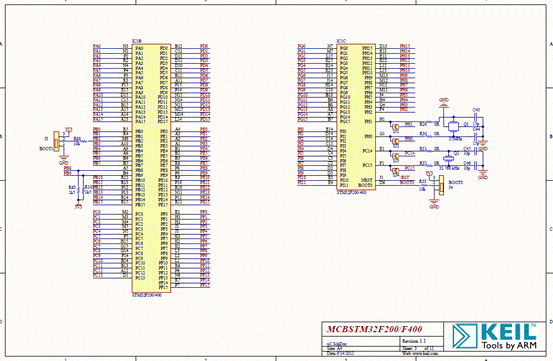Click the IC1B designator above left chip
553x361 pixels.
(136, 41)
